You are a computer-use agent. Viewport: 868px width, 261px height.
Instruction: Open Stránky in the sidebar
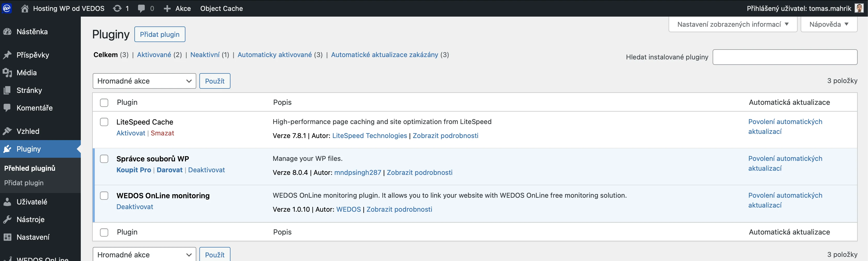29,90
